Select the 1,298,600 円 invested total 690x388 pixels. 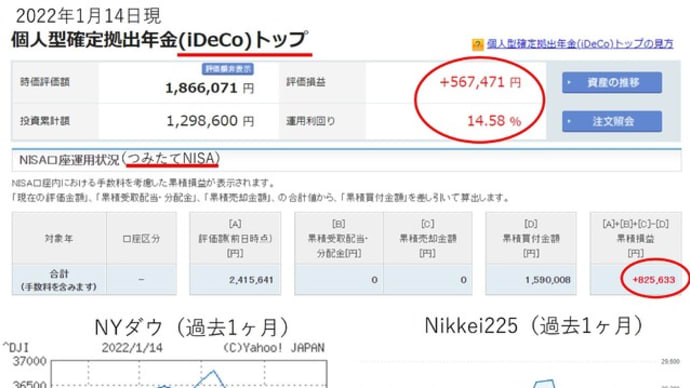pyautogui.click(x=210, y=121)
